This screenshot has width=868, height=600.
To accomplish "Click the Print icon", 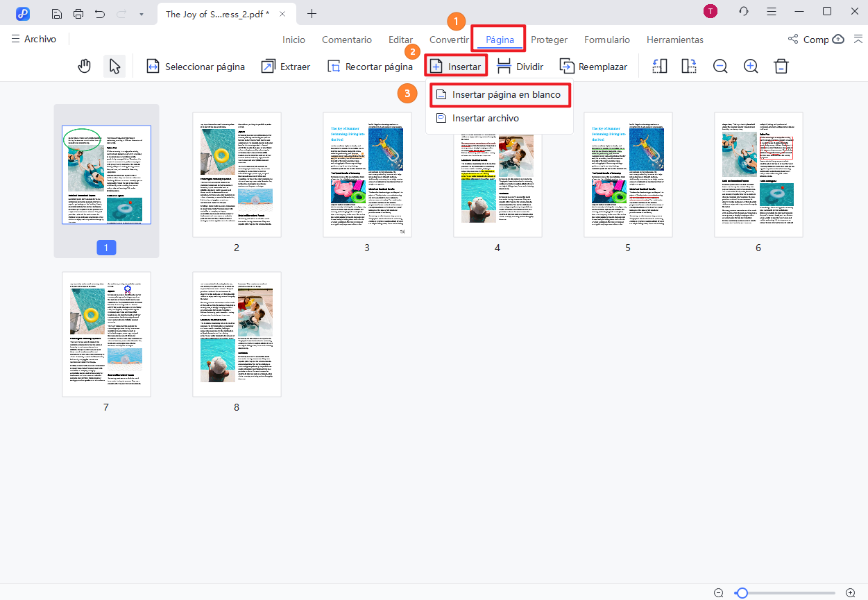I will [78, 12].
